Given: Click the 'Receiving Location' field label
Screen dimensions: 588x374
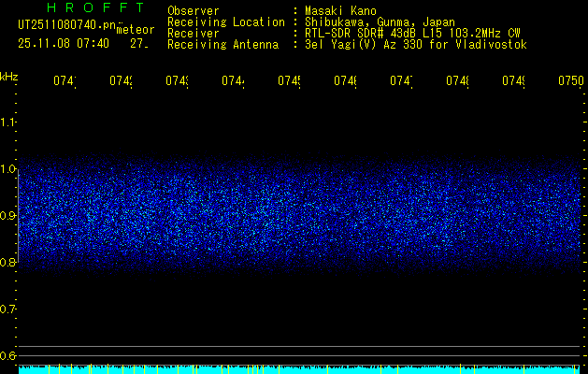Looking at the screenshot, I should point(225,22).
